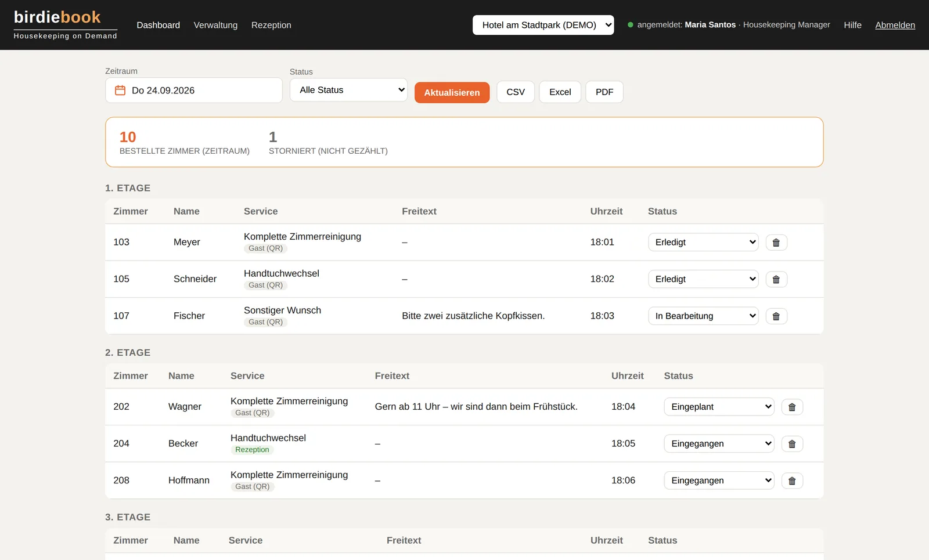Viewport: 929px width, 560px height.
Task: Open the Alle Status filter dropdown
Action: 348,90
